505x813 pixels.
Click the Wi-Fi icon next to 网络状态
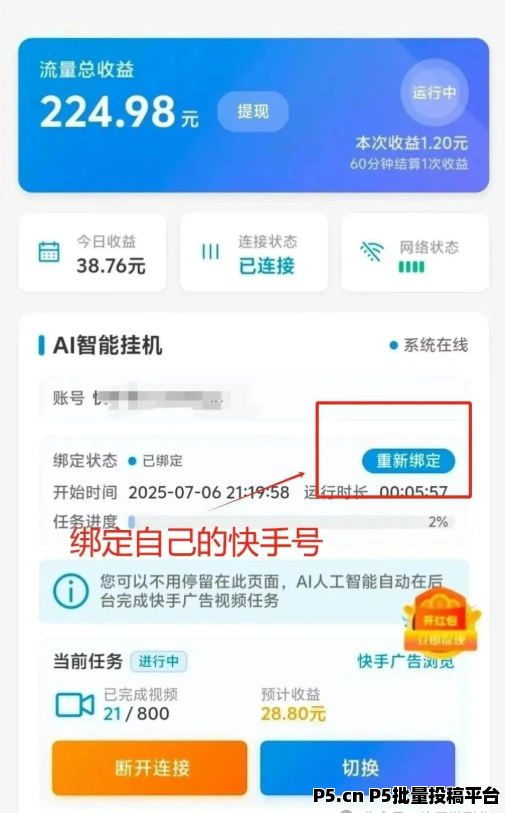point(372,252)
